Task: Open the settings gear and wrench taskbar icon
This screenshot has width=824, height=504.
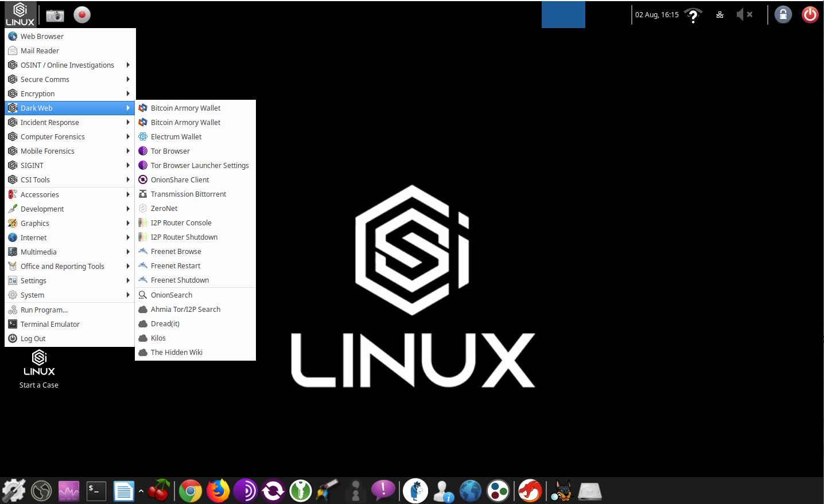Action: point(14,491)
